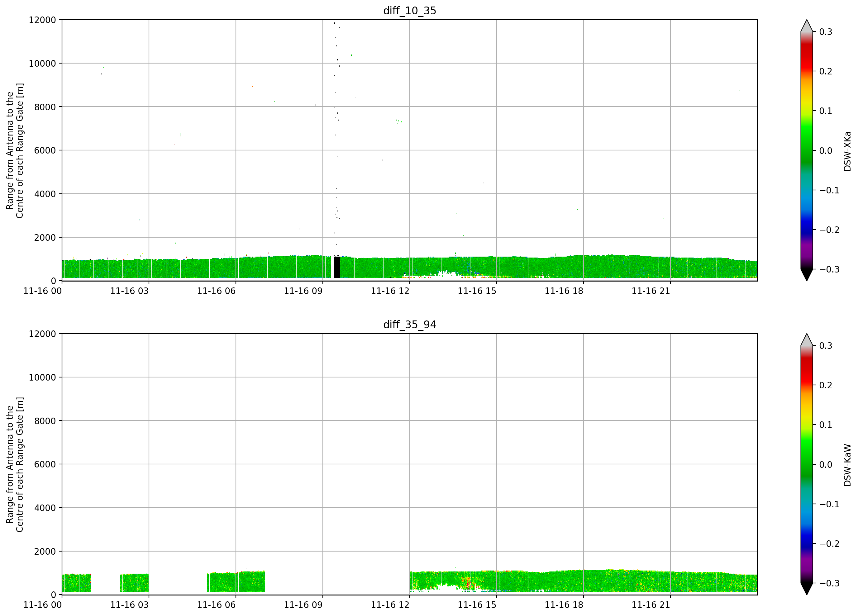Click the 11-16 21 x-axis label of diff_35_94
The image size is (858, 616).
(651, 605)
